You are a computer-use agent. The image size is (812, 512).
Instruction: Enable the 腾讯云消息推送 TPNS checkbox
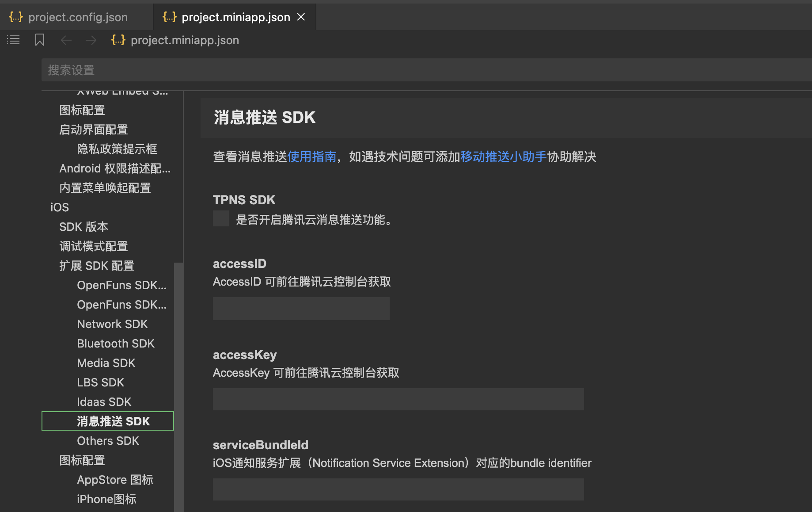click(220, 218)
